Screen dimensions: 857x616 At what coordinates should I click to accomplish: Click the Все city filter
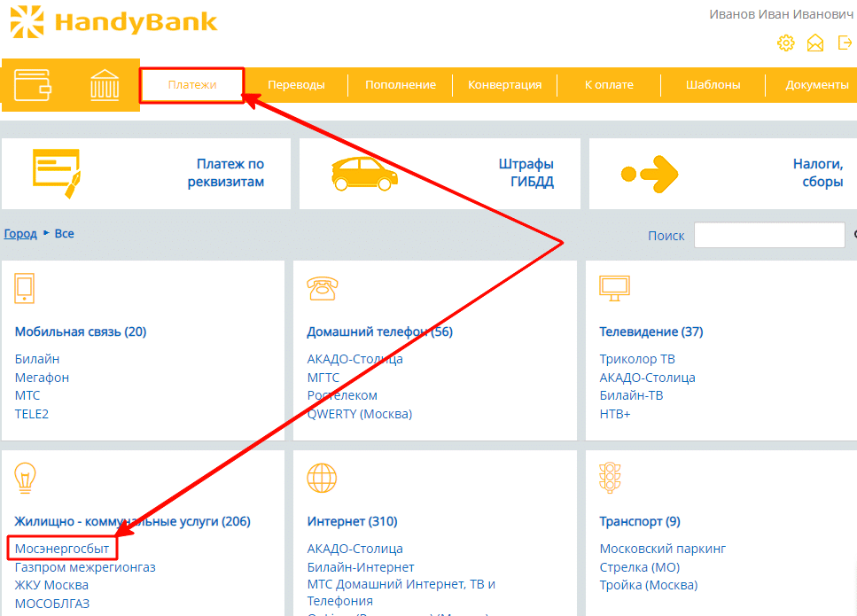click(x=64, y=233)
